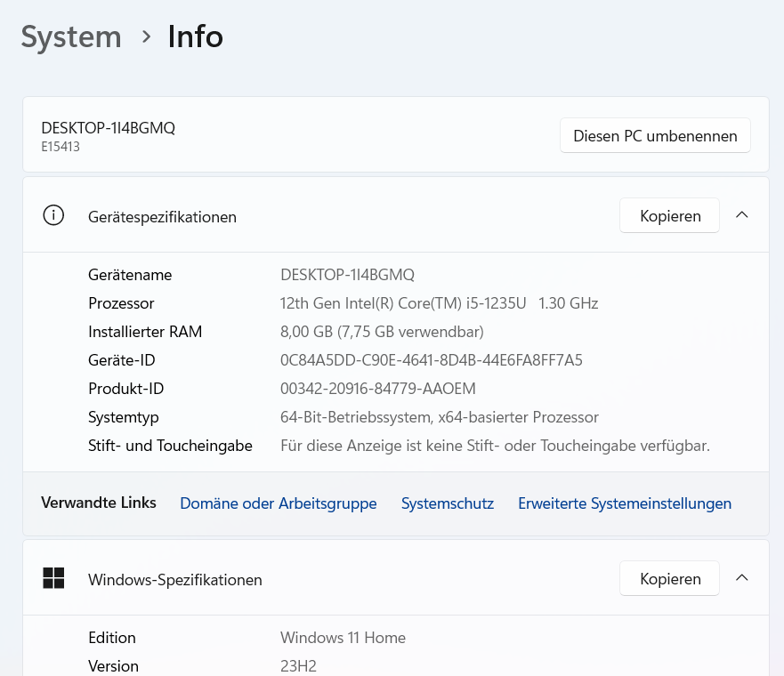Click the Version label
Image resolution: width=784 pixels, height=676 pixels.
[113, 666]
